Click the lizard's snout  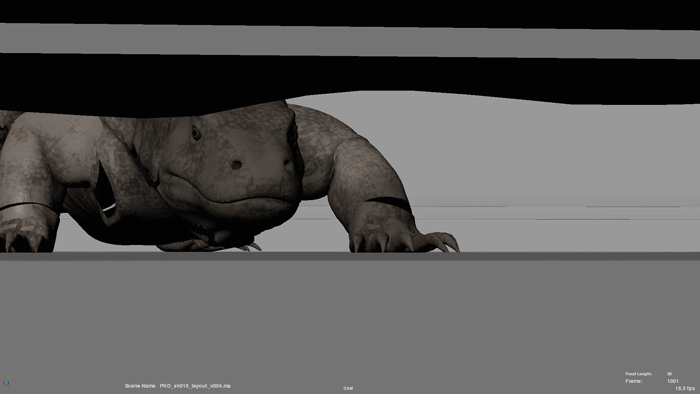[x=250, y=170]
